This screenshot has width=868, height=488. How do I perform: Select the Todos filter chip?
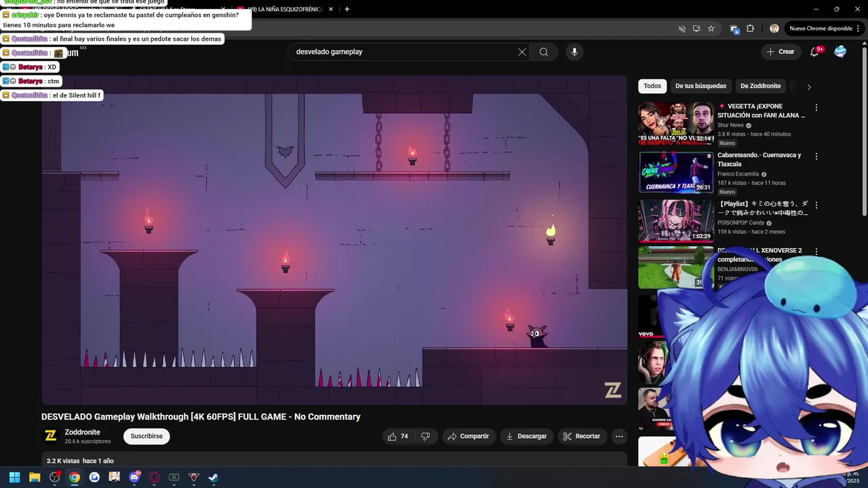[652, 86]
